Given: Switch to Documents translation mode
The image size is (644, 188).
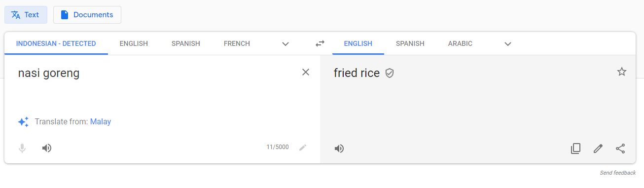Looking at the screenshot, I should (x=87, y=15).
